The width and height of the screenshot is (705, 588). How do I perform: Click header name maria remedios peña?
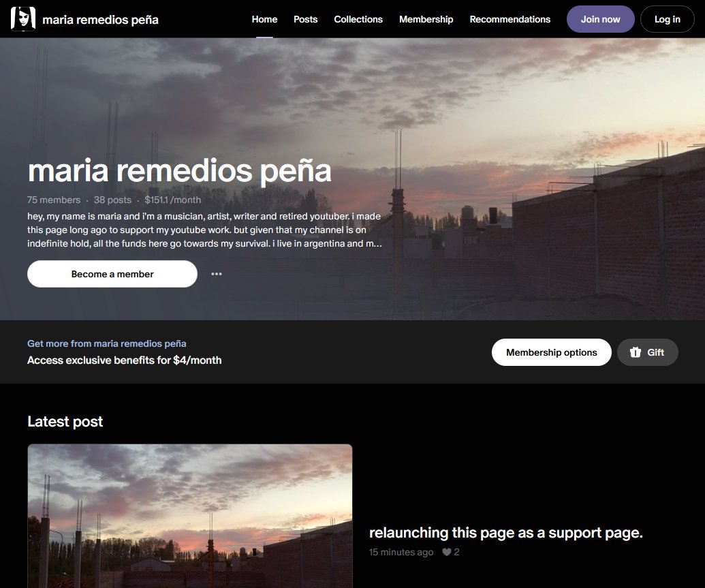[100, 20]
